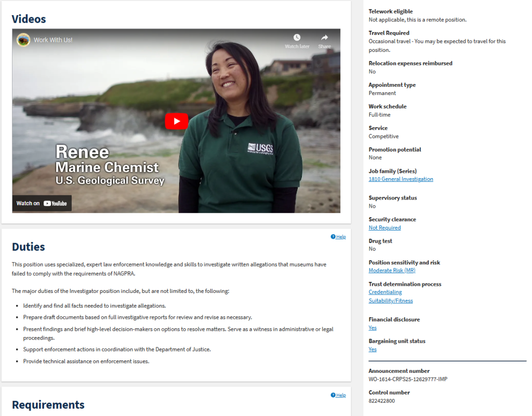Click the Videos section heading
Viewport: 532px width, 416px height.
pos(29,19)
